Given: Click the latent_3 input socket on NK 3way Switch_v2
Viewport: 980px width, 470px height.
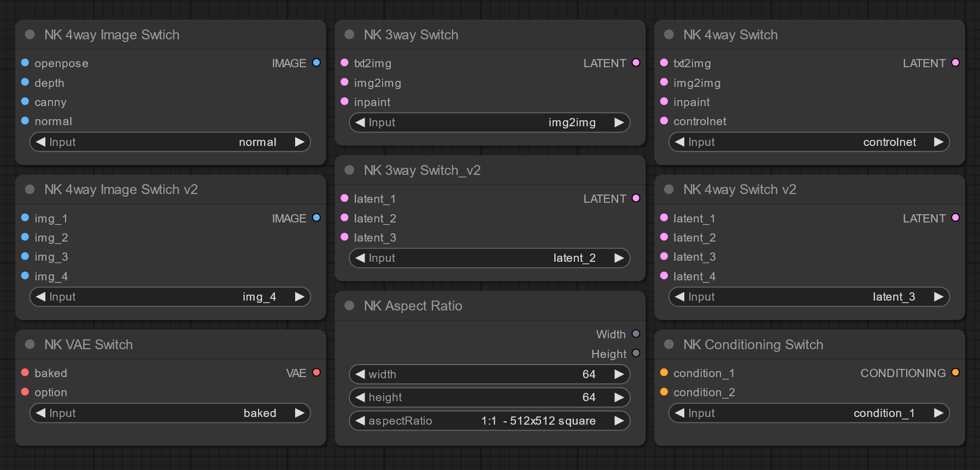Looking at the screenshot, I should click(x=344, y=237).
